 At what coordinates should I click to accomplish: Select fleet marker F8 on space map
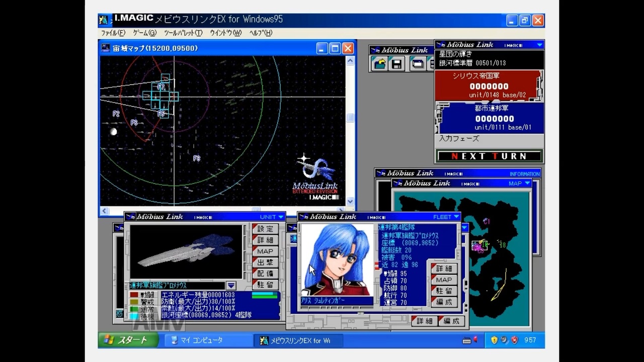[x=197, y=158]
